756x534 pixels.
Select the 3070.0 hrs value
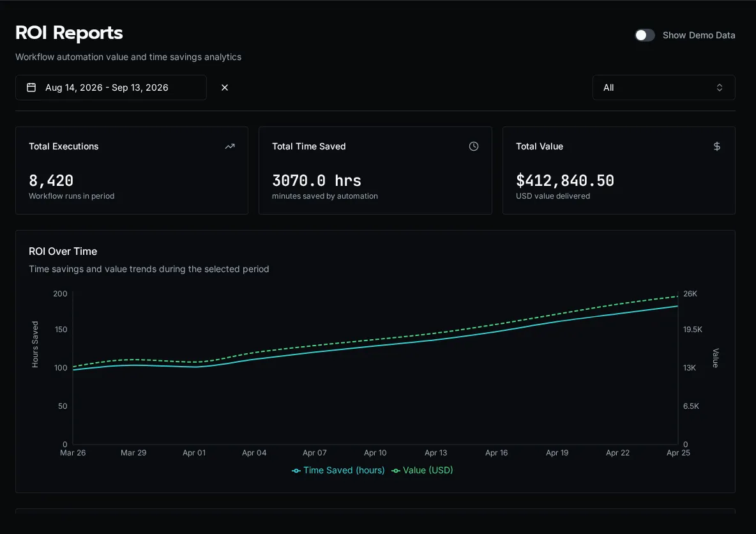(x=316, y=180)
